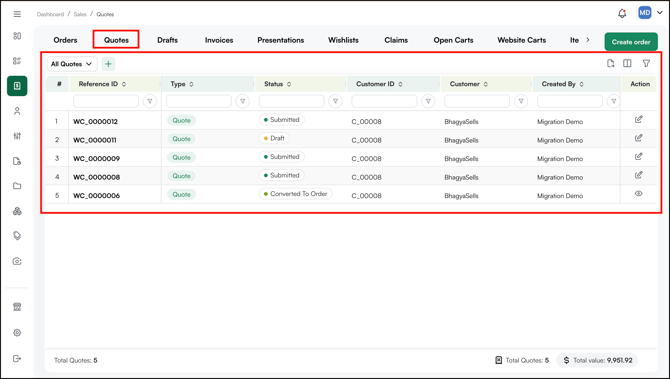Screen dimensions: 670x379
Task: Open Type column filter funnel
Action: coord(243,101)
